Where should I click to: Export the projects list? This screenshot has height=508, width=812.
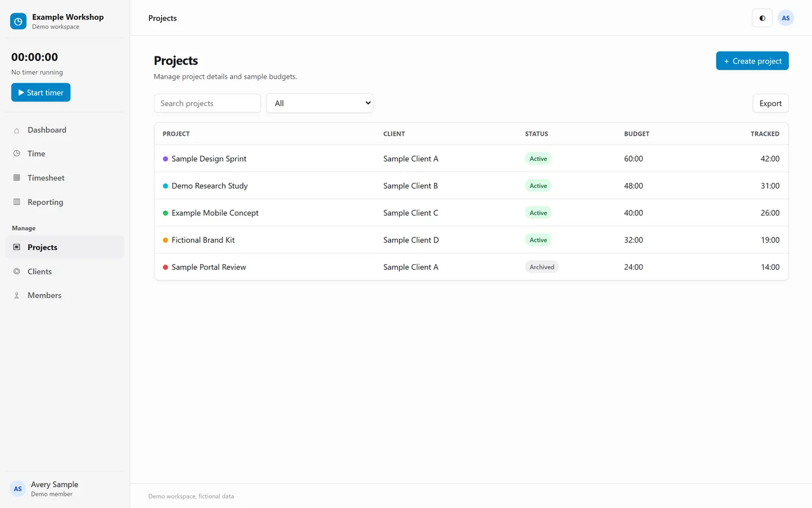point(771,104)
